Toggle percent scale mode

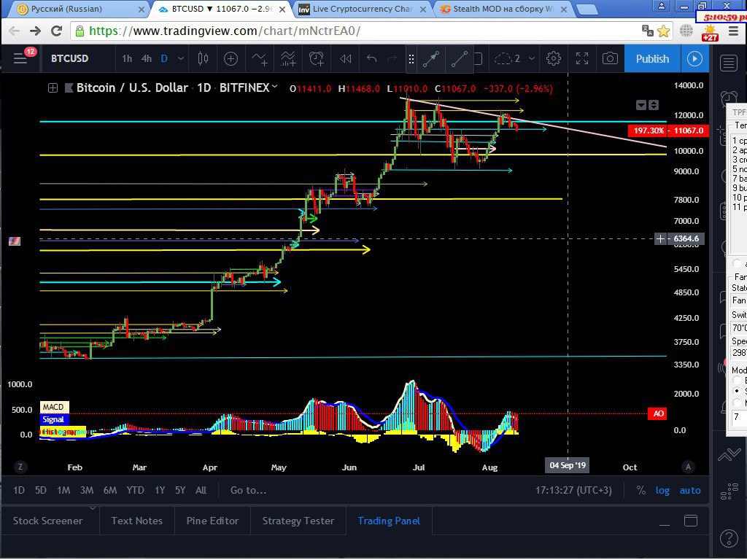(x=640, y=490)
